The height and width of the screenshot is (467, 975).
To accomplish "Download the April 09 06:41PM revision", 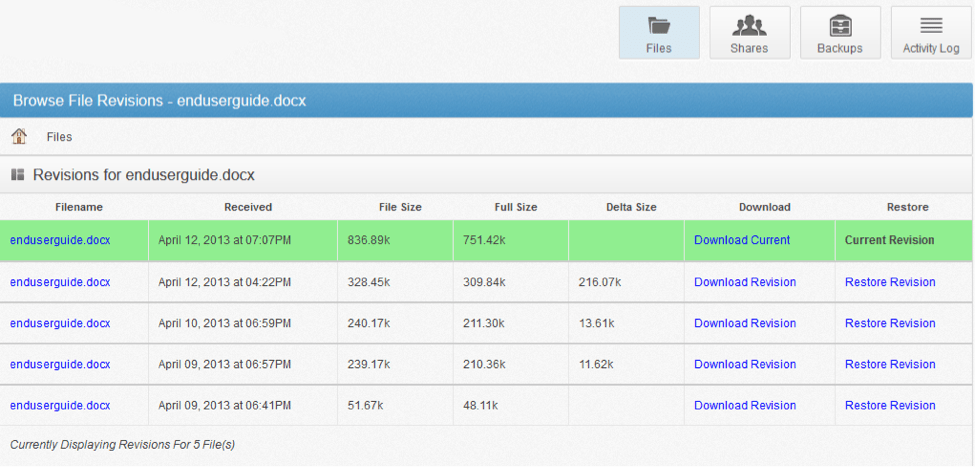I will [x=745, y=405].
